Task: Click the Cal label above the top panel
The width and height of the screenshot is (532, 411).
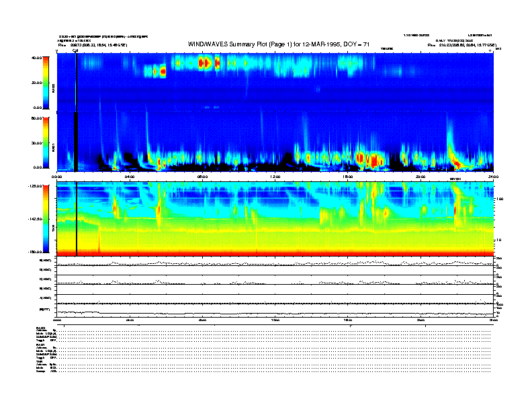Action: [x=75, y=50]
